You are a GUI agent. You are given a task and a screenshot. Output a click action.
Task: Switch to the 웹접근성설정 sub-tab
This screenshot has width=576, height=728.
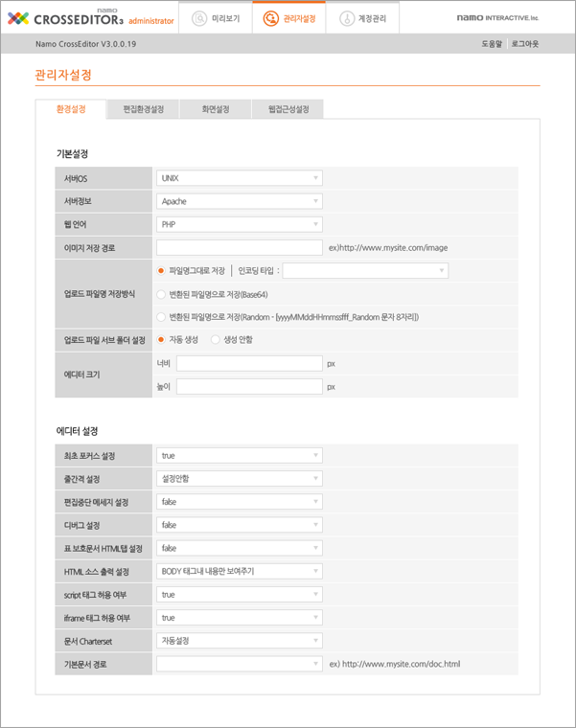(288, 109)
